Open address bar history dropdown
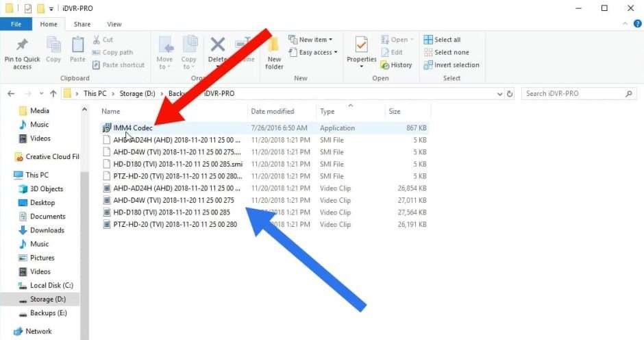The image size is (644, 340). point(499,94)
